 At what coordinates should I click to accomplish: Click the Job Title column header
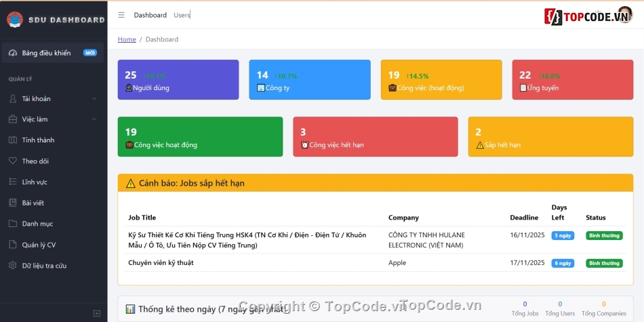click(142, 218)
